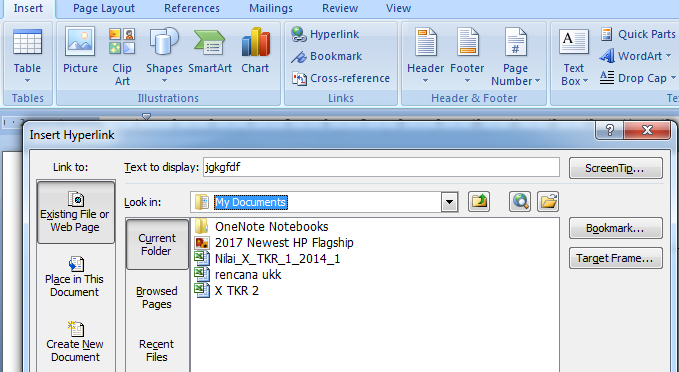Show the Current Folder list

157,244
